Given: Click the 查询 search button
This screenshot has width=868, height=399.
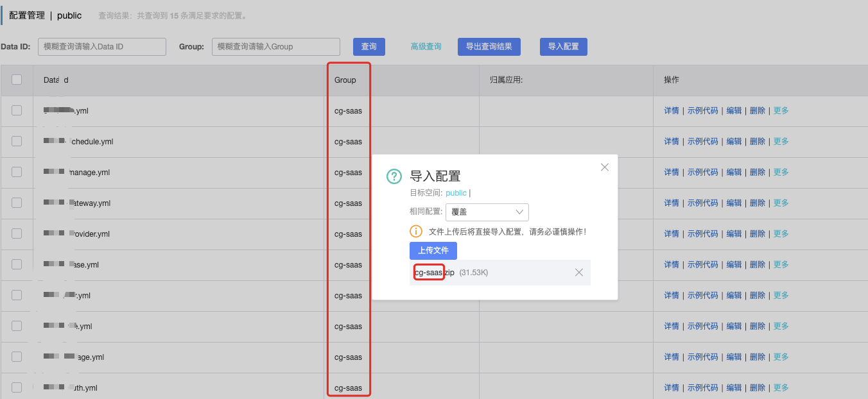Looking at the screenshot, I should point(369,47).
